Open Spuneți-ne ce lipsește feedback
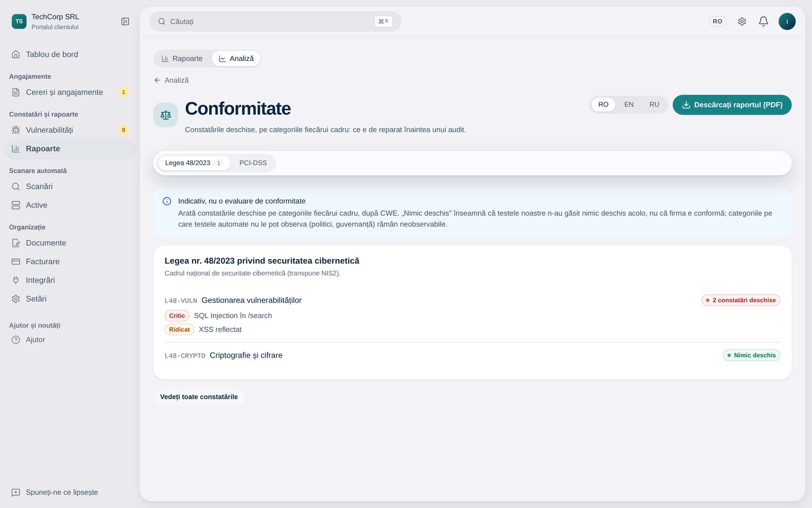This screenshot has width=812, height=508. (x=55, y=492)
